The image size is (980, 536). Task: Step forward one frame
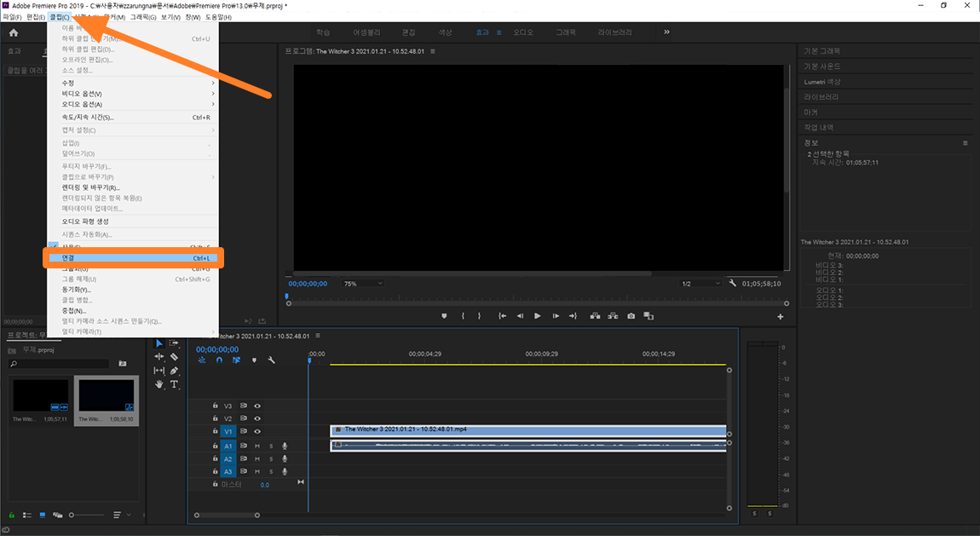(x=556, y=316)
